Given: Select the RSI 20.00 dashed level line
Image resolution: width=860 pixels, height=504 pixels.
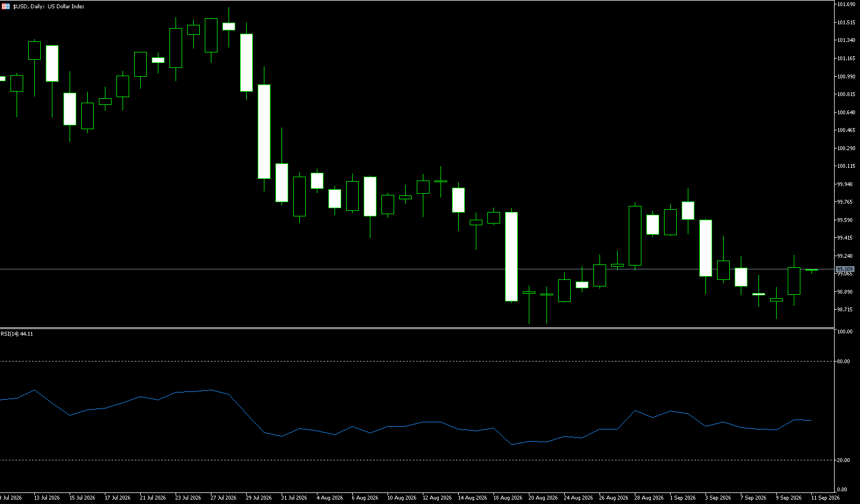Looking at the screenshot, I should [x=417, y=460].
